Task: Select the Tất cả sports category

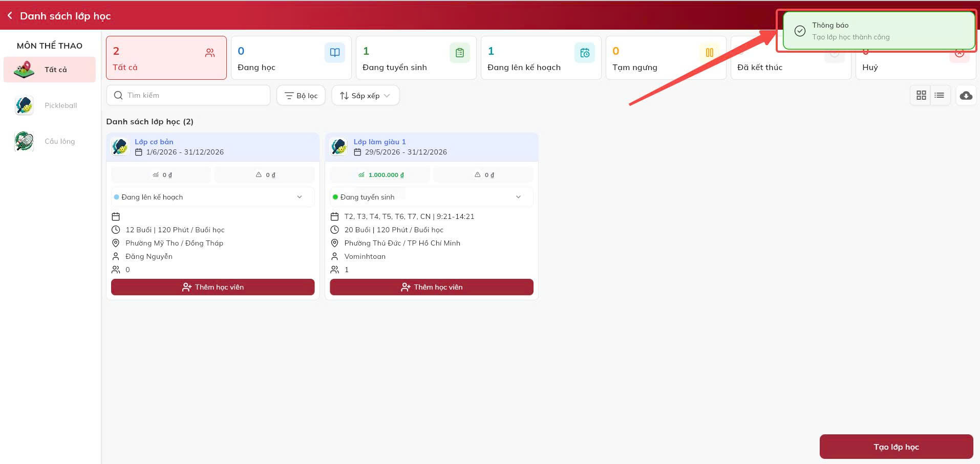Action: point(50,70)
